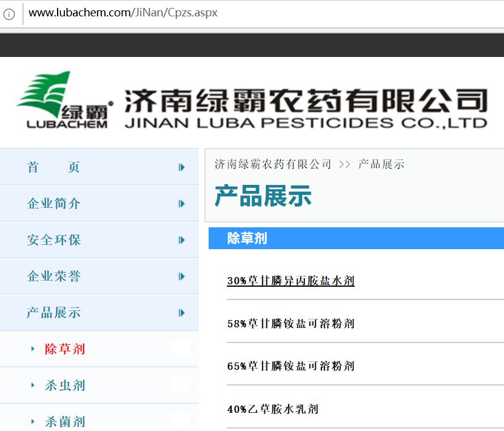Click the arrow icon beside 企业荣誉
Image resolution: width=504 pixels, height=431 pixels.
181,276
